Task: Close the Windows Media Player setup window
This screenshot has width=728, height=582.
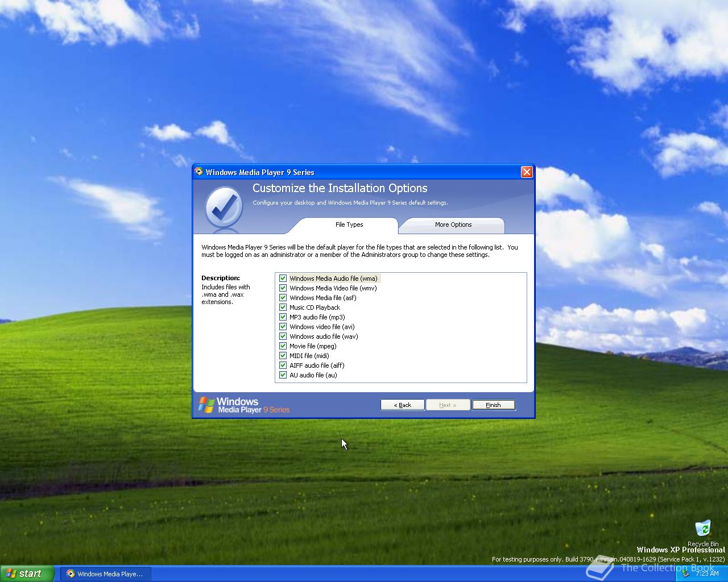Action: point(527,172)
